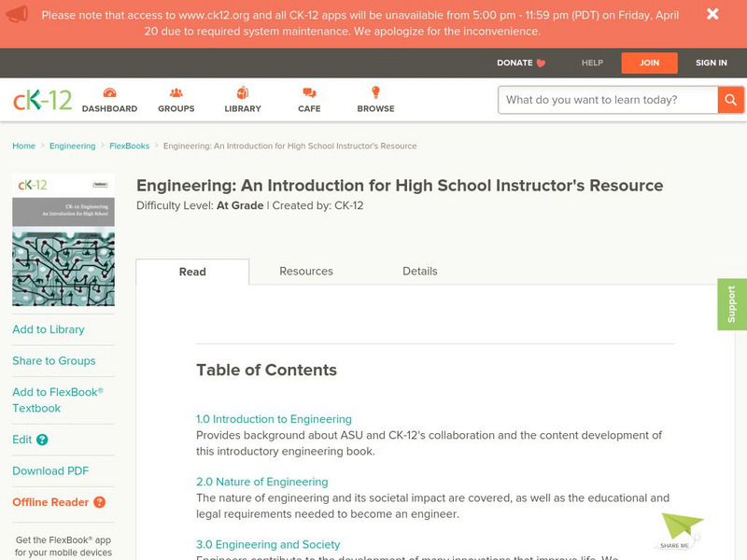Open the Library icon
The height and width of the screenshot is (560, 747).
[240, 93]
